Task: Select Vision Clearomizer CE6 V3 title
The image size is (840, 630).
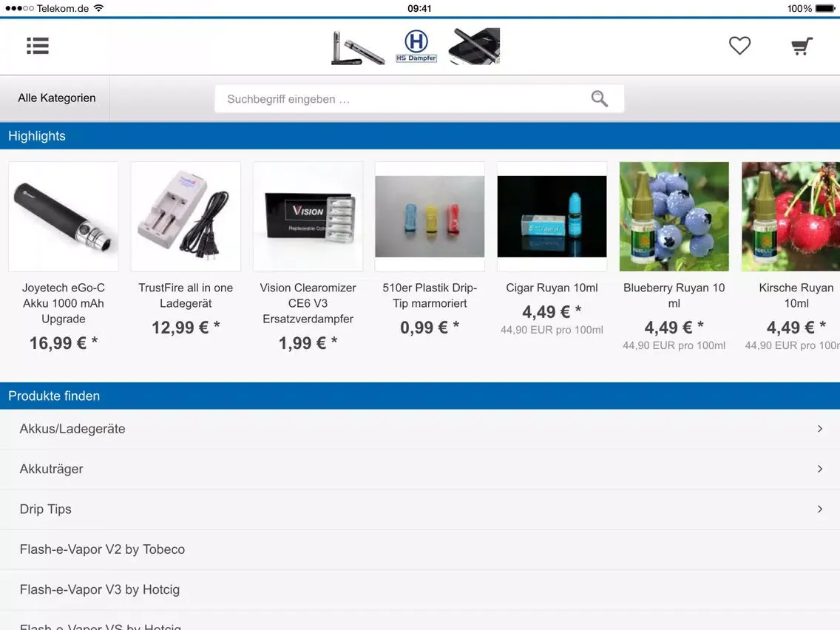Action: [x=308, y=303]
